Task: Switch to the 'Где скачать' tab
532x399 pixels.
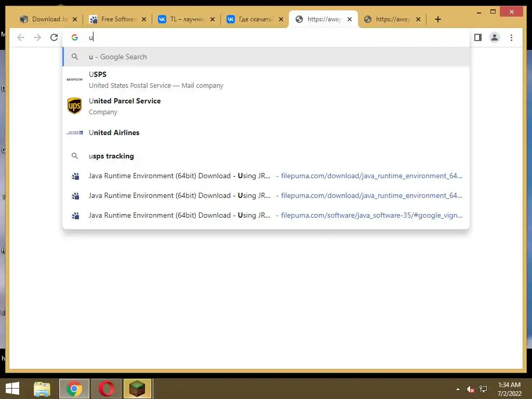Action: 255,19
